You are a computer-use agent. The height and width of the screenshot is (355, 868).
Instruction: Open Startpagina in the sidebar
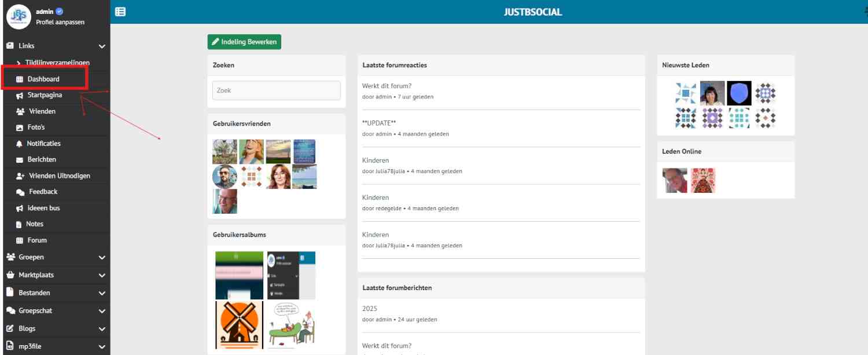(x=45, y=95)
